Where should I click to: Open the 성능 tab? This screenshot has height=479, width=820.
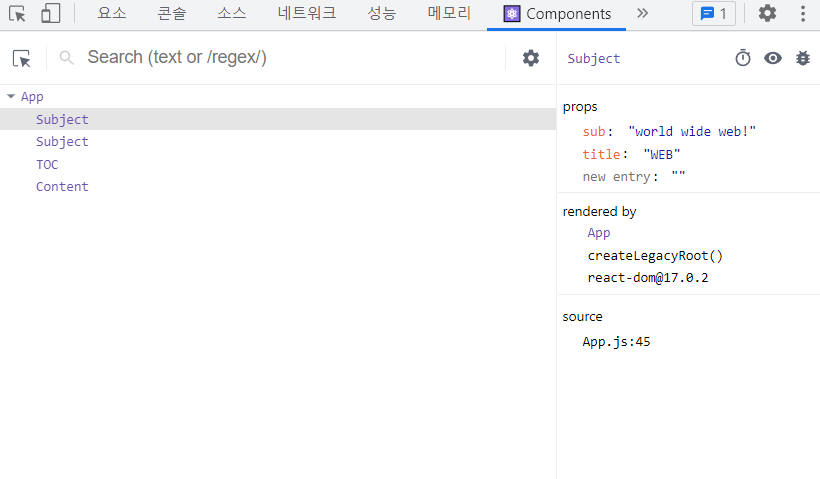(x=382, y=14)
